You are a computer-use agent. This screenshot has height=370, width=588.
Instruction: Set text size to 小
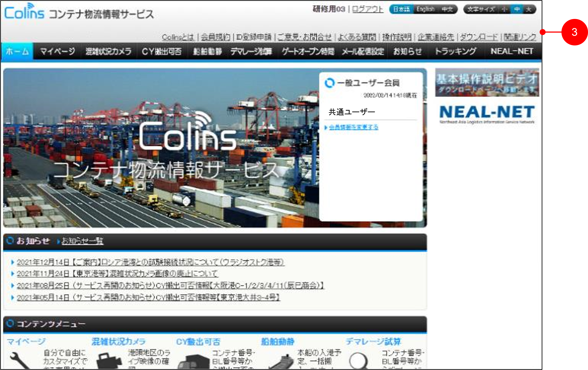click(x=504, y=9)
